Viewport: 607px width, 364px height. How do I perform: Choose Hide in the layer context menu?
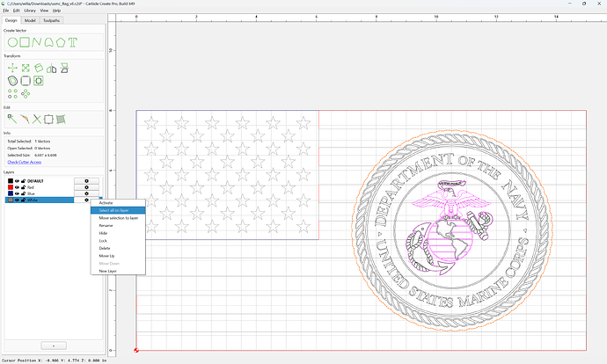click(118, 233)
